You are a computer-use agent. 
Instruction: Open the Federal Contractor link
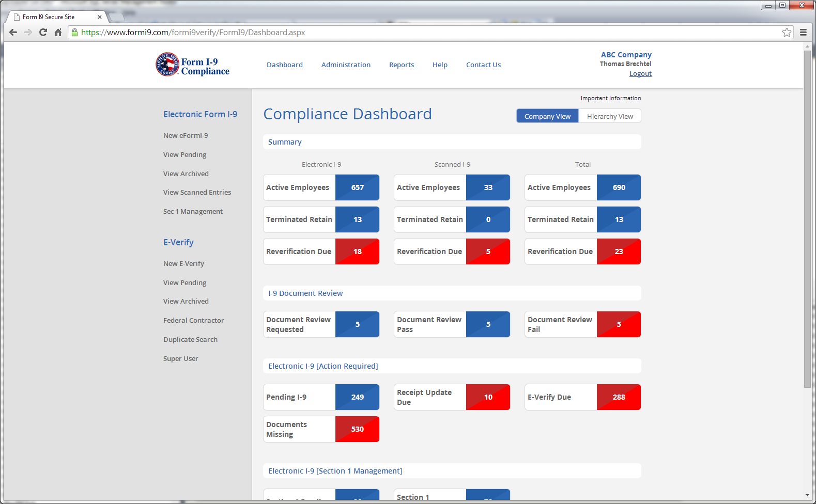(193, 321)
